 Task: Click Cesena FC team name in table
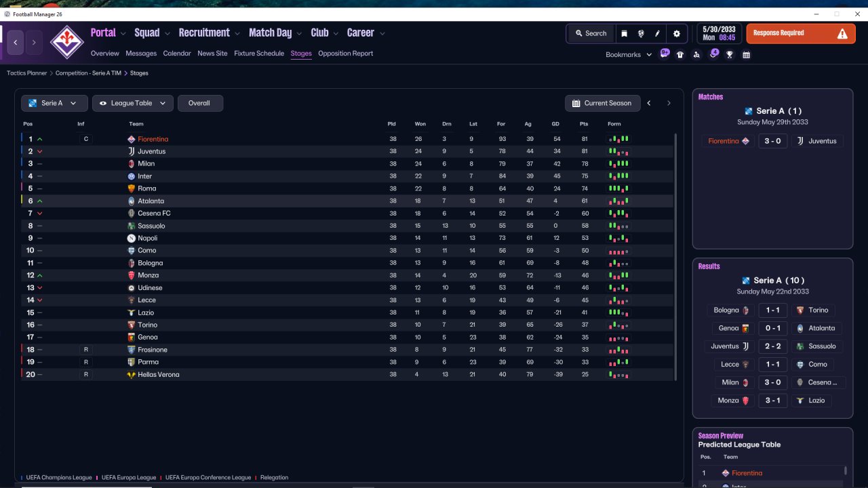[x=154, y=213]
